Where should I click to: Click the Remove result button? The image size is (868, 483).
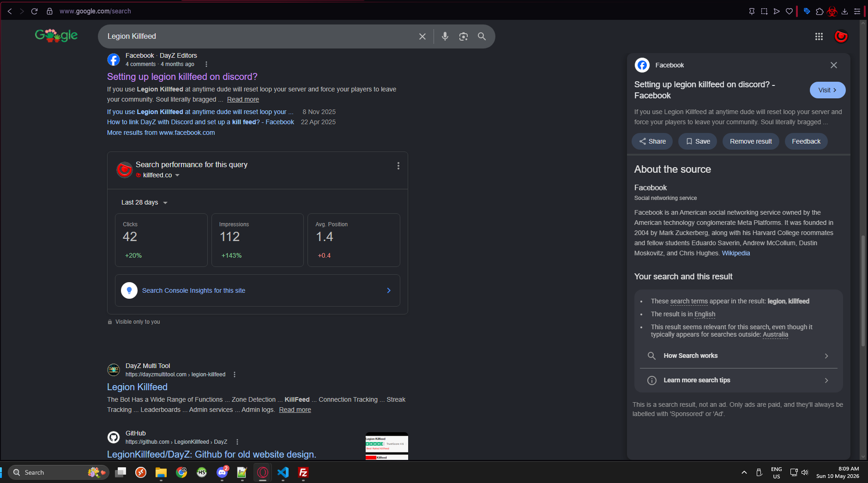[751, 141]
